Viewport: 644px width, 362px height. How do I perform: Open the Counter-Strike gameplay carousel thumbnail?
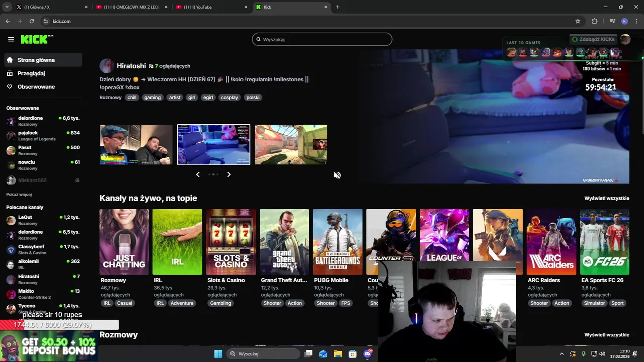click(291, 145)
